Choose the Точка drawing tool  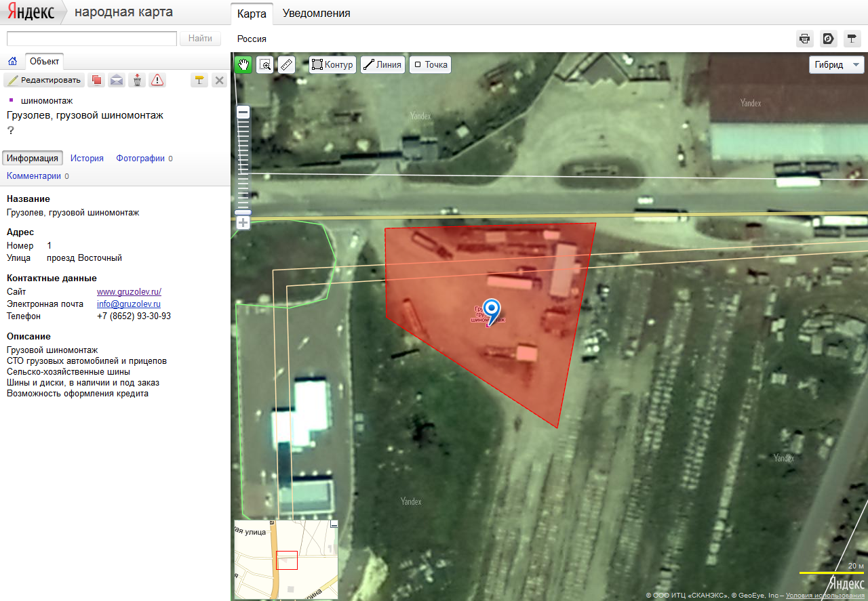point(431,65)
